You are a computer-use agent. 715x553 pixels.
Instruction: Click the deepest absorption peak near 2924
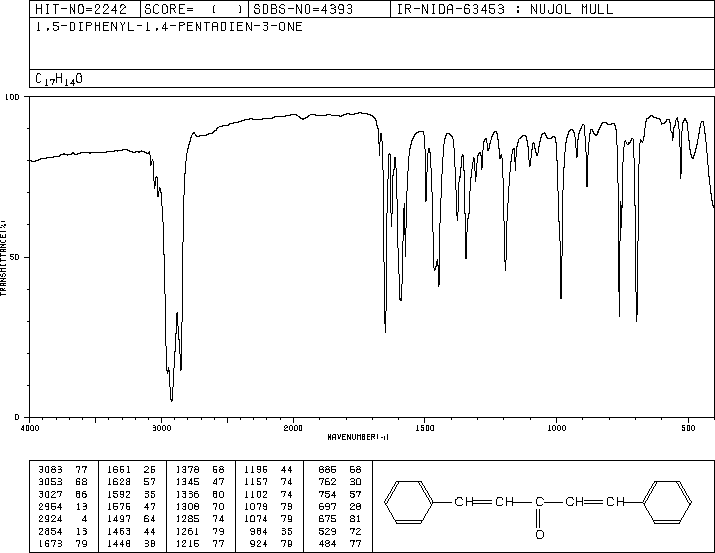pos(171,400)
